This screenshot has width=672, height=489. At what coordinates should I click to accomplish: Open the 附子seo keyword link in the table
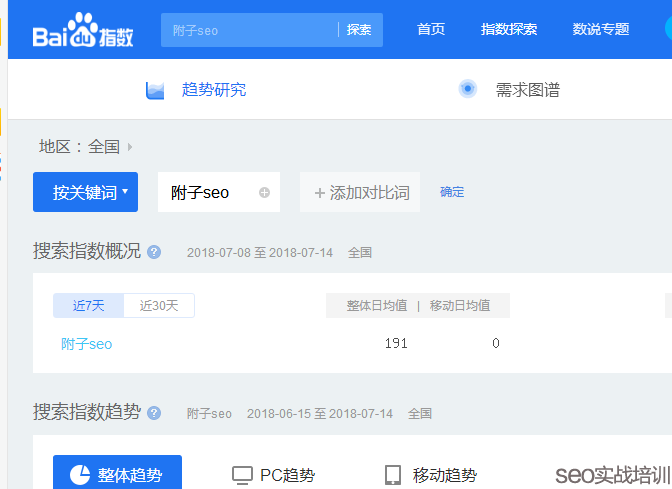click(87, 344)
